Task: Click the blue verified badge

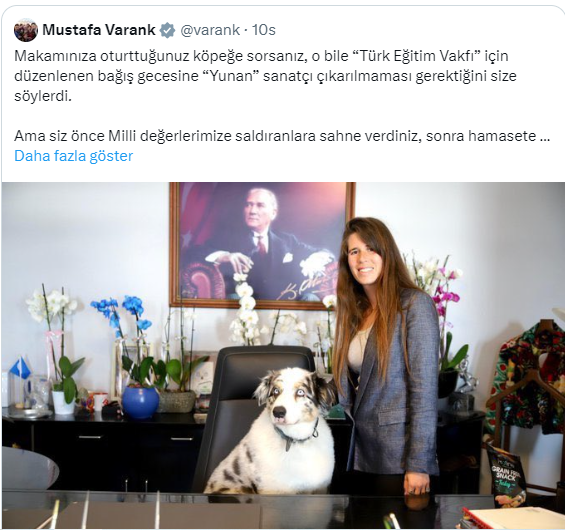Action: (168, 30)
